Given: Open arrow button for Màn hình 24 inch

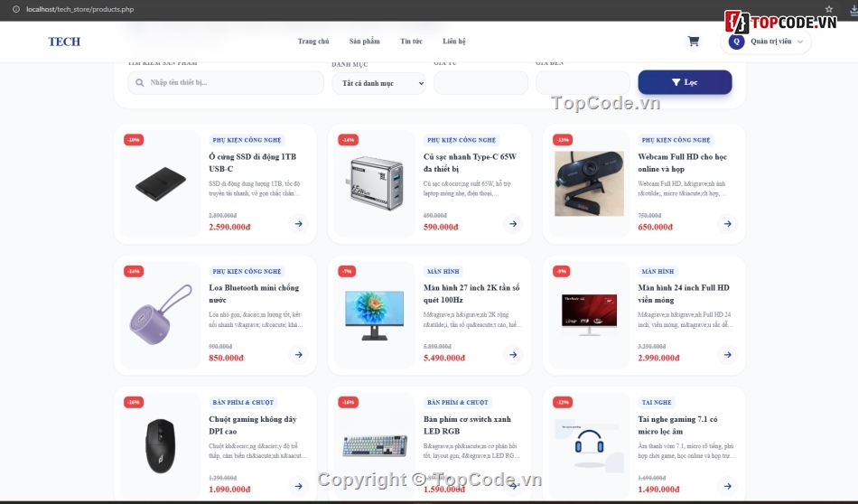Looking at the screenshot, I should [727, 355].
